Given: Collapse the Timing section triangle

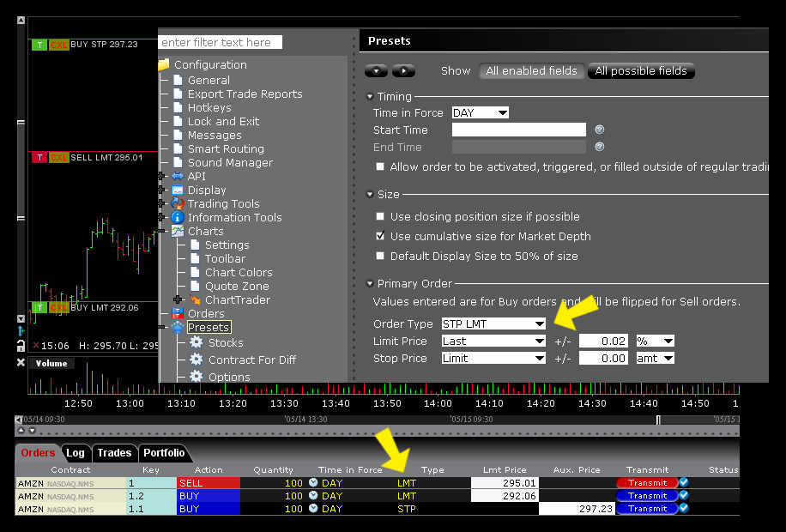Looking at the screenshot, I should click(x=370, y=96).
